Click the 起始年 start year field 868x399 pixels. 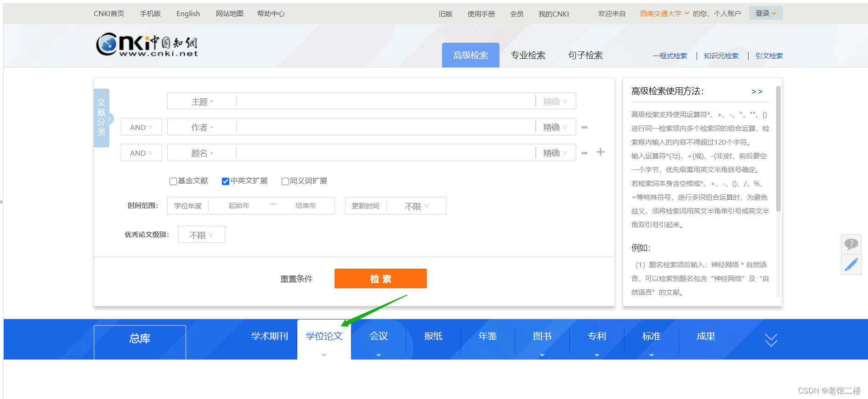click(239, 206)
